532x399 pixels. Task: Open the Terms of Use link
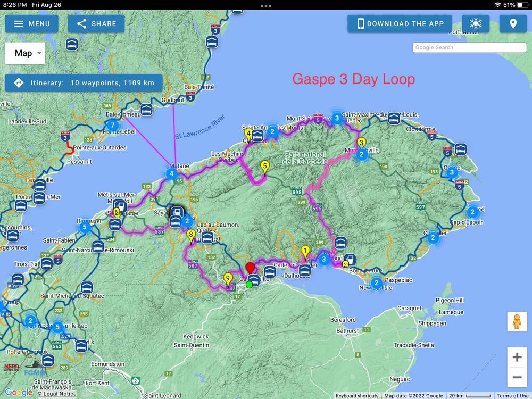coord(512,396)
